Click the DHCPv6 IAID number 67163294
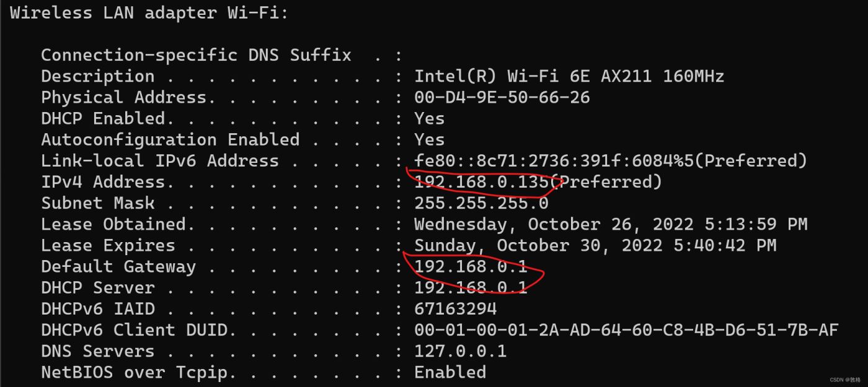Screen dimensions: 868x387 pos(455,308)
